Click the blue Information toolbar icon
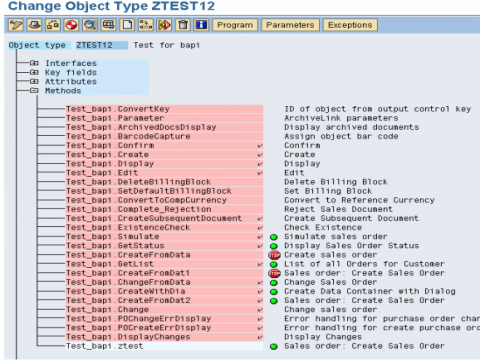Screen dimensions: 480x360 point(201,25)
